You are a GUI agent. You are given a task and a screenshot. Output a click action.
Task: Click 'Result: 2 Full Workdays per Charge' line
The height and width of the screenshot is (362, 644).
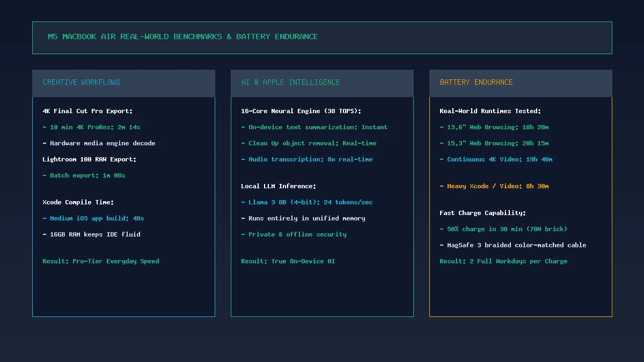pyautogui.click(x=503, y=261)
